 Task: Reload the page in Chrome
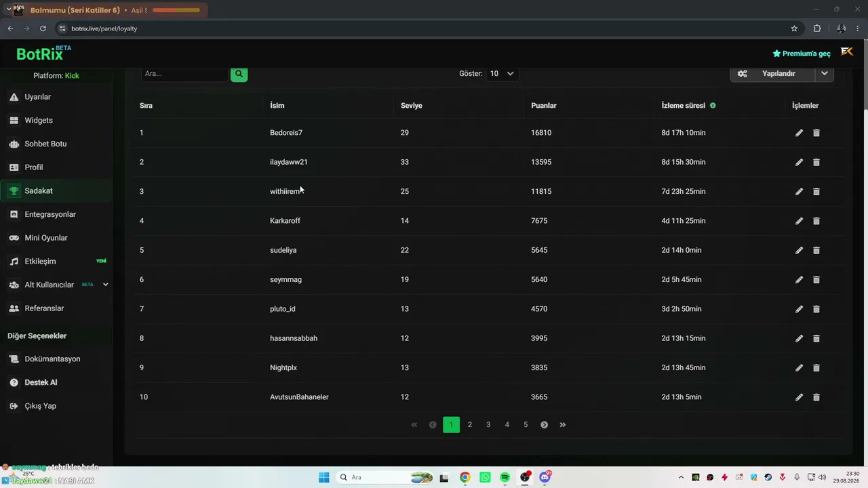point(43,28)
